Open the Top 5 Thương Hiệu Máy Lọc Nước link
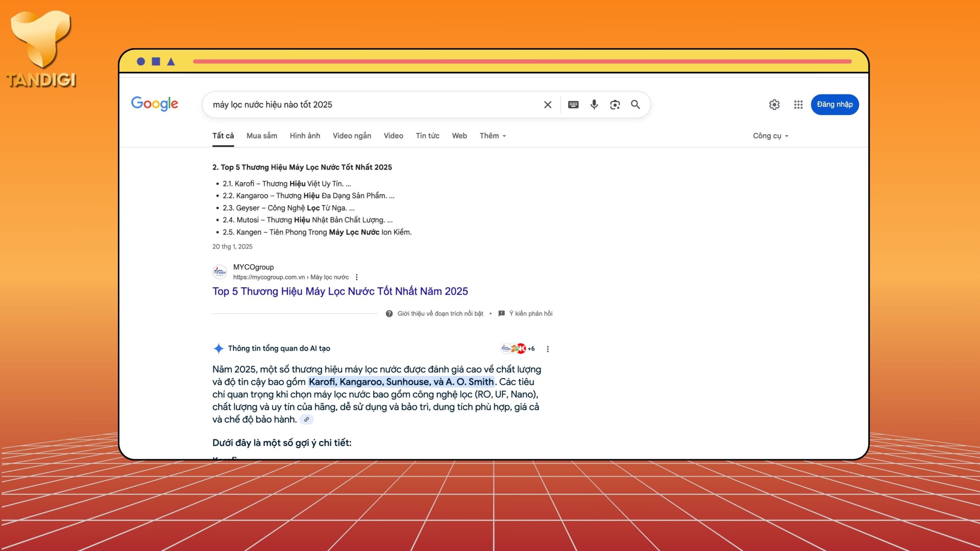This screenshot has width=980, height=551. (340, 291)
